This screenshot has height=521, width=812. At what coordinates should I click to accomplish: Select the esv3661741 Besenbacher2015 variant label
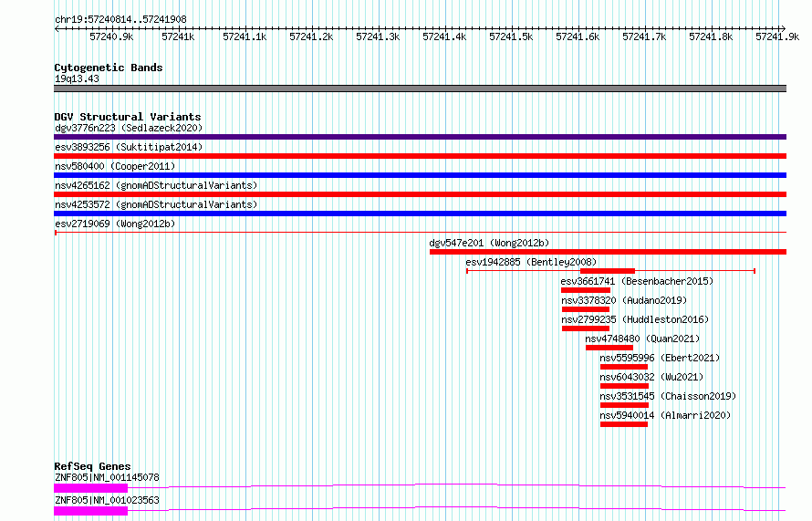(637, 281)
